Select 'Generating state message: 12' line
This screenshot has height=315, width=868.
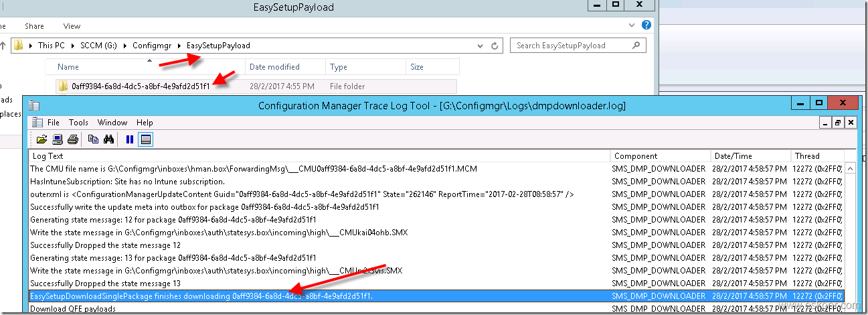click(436, 220)
